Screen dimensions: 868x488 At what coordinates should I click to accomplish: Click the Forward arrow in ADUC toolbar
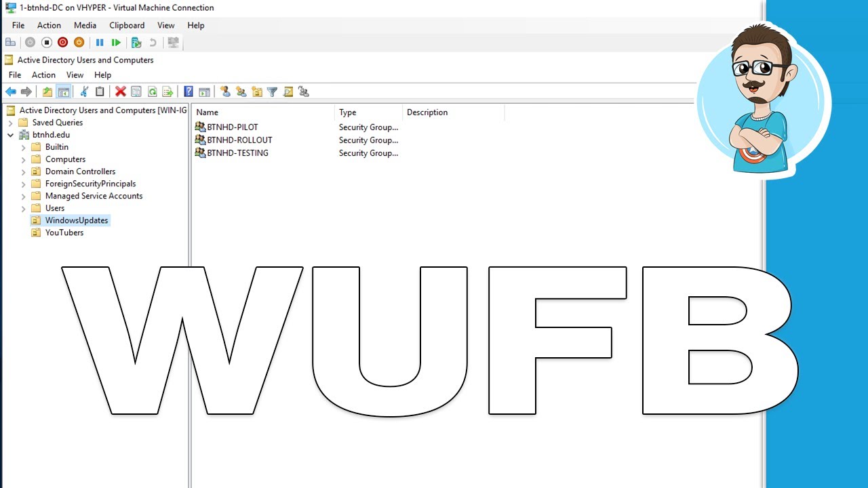(26, 91)
